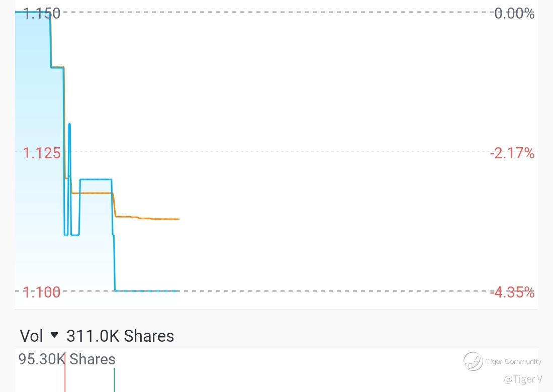Select the 1.100 price axis label
The height and width of the screenshot is (392, 553).
[42, 292]
